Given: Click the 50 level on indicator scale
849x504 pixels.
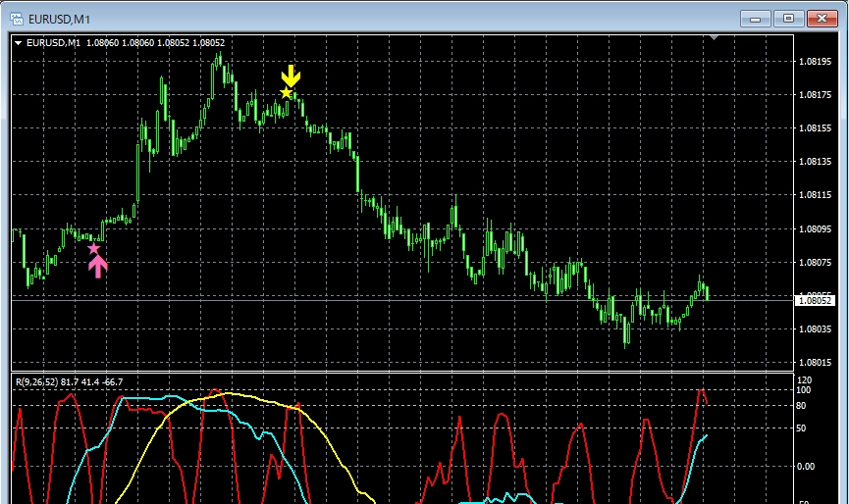Looking at the screenshot, I should 803,428.
